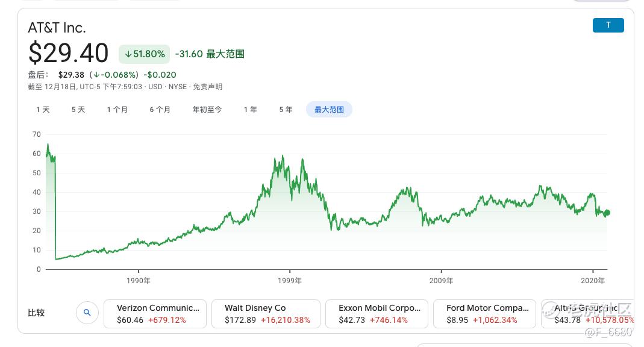
Task: Click the search magnifier icon beside 比较
Action: pyautogui.click(x=87, y=313)
